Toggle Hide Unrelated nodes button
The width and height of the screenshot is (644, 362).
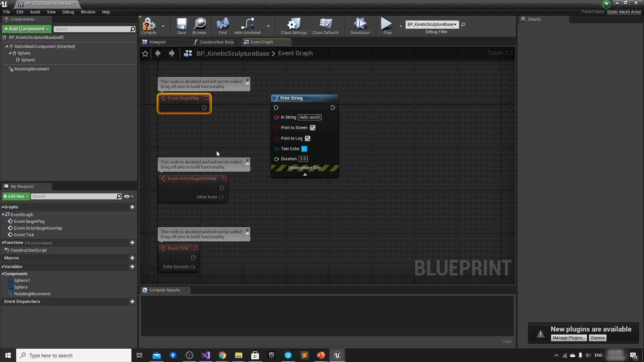pos(248,25)
